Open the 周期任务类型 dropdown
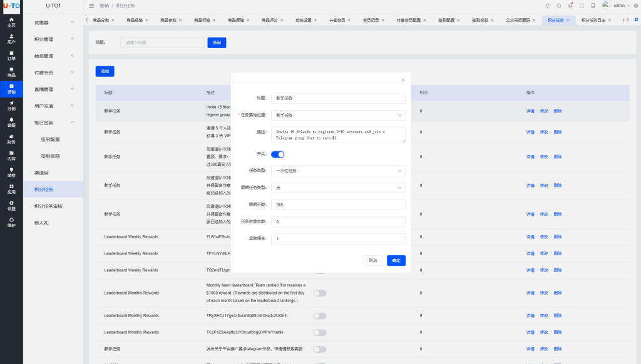 (338, 188)
